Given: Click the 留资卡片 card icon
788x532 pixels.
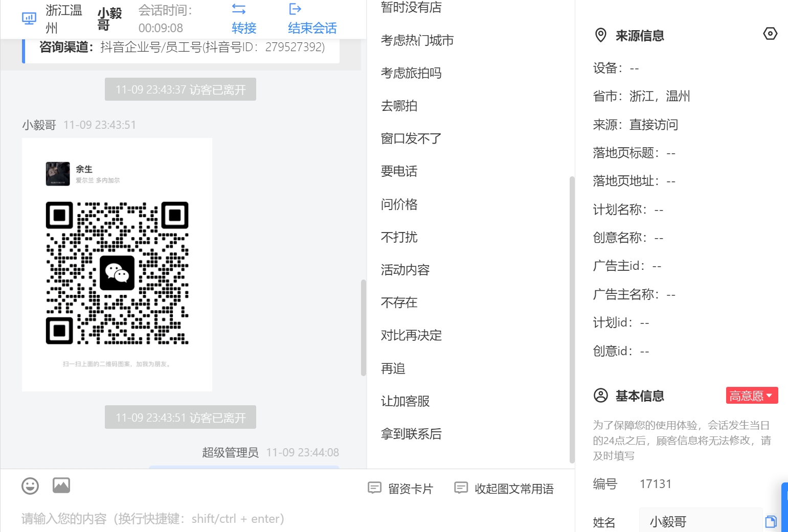Looking at the screenshot, I should (x=375, y=488).
